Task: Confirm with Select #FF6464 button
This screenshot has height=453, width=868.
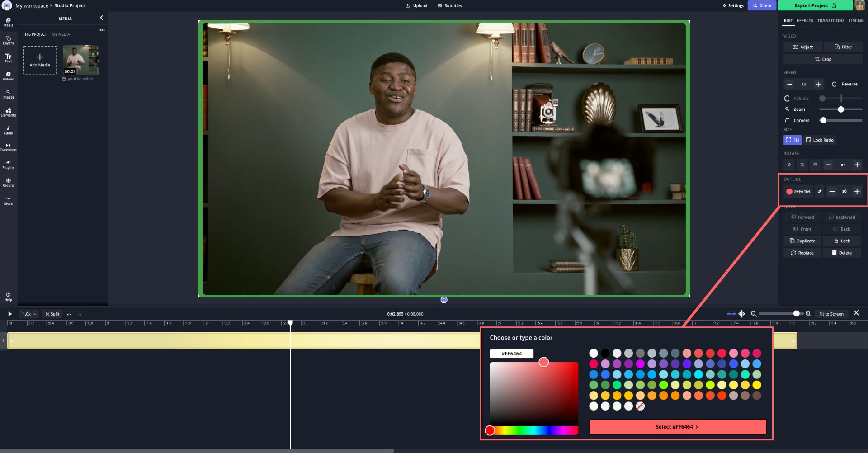Action: [677, 427]
